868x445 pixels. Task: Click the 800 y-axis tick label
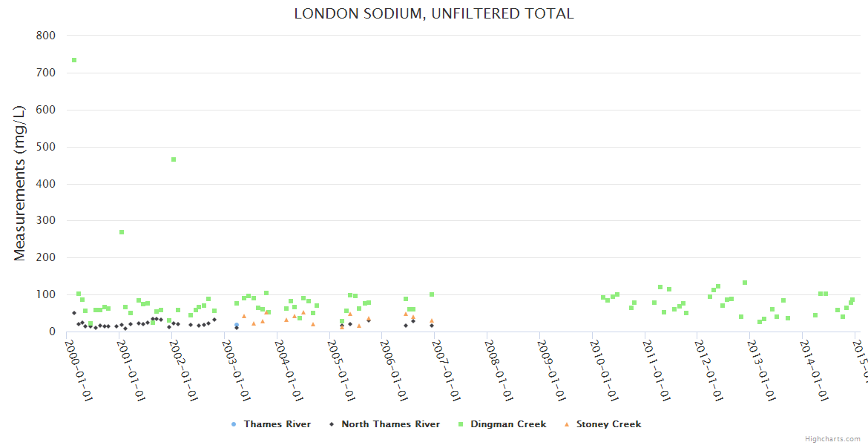click(46, 36)
